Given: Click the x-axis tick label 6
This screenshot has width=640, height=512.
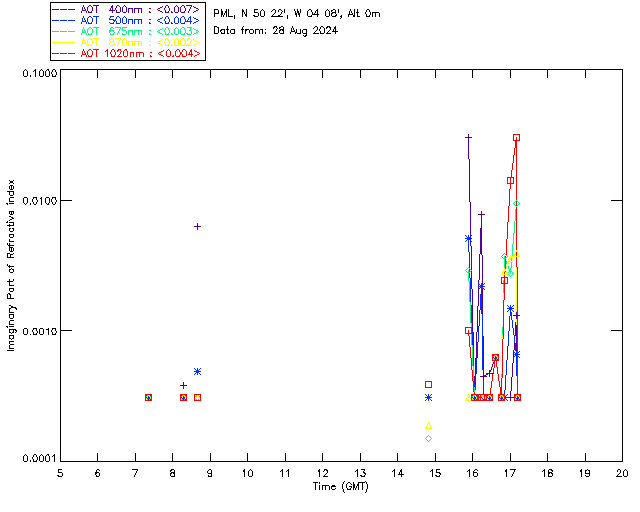Looking at the screenshot, I should [98, 473].
